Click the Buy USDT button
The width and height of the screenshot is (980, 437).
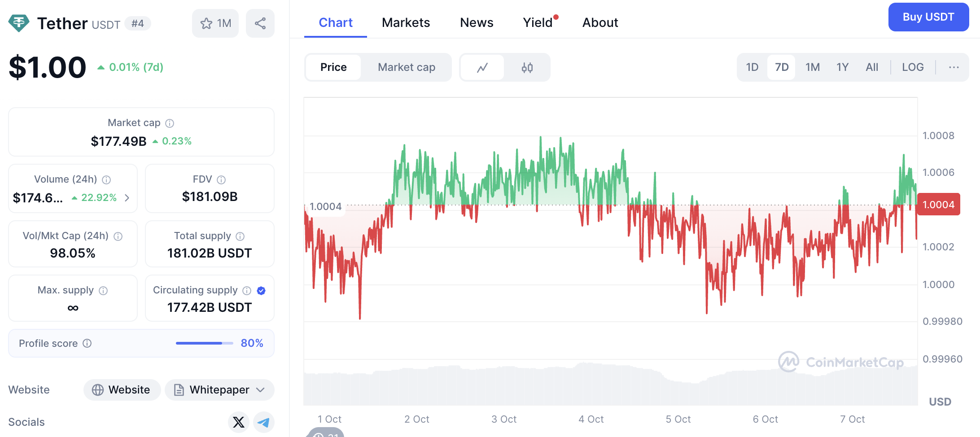(928, 17)
